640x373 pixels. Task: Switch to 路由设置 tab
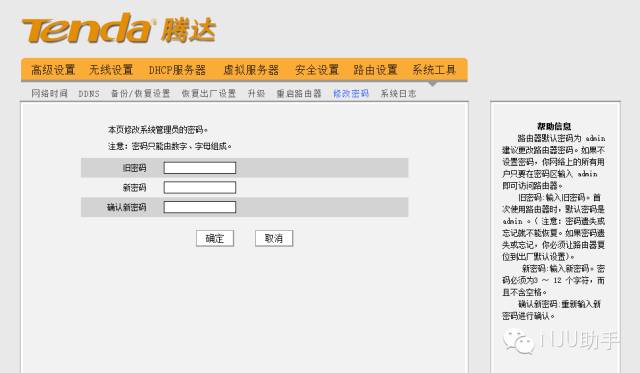pos(376,70)
